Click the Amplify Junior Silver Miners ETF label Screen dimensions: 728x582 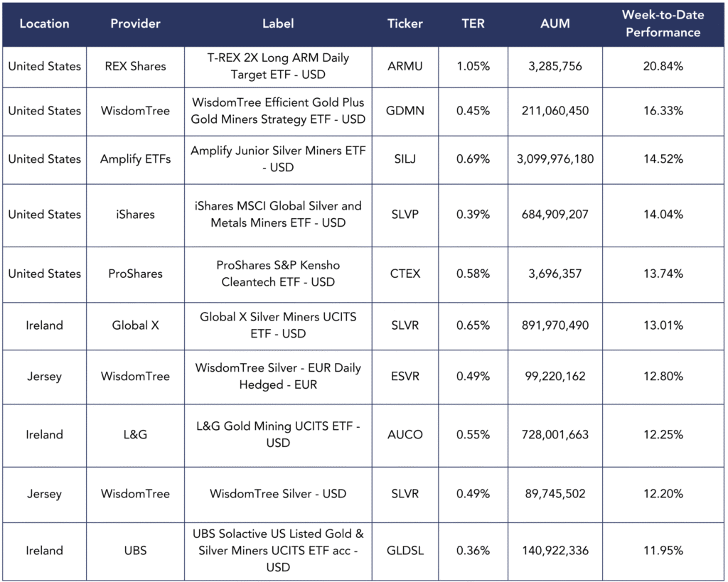[x=278, y=159]
